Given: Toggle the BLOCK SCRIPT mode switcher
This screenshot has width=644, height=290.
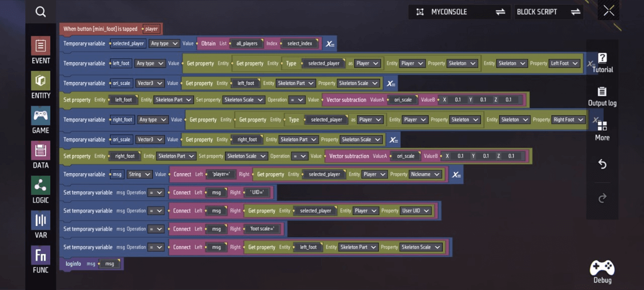Looking at the screenshot, I should point(548,12).
